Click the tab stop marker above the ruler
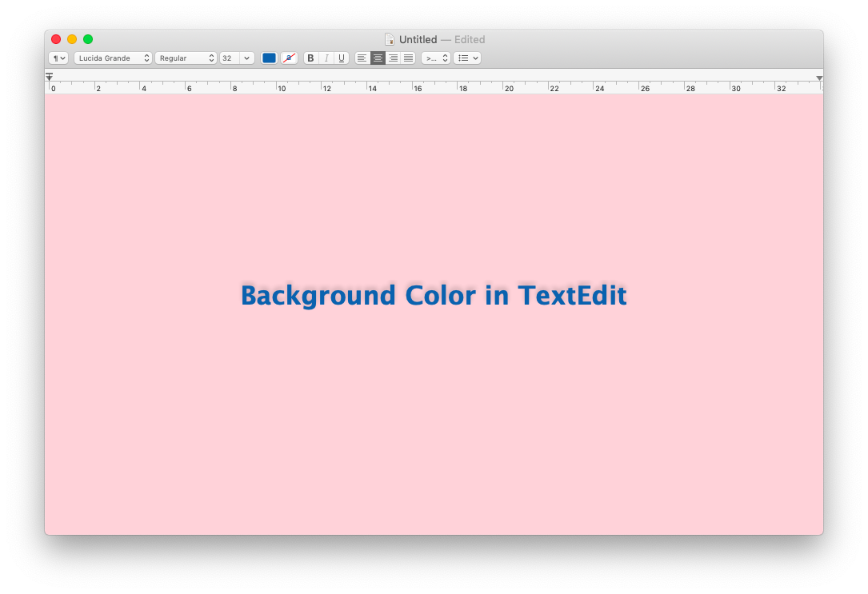The width and height of the screenshot is (868, 594). (x=50, y=75)
